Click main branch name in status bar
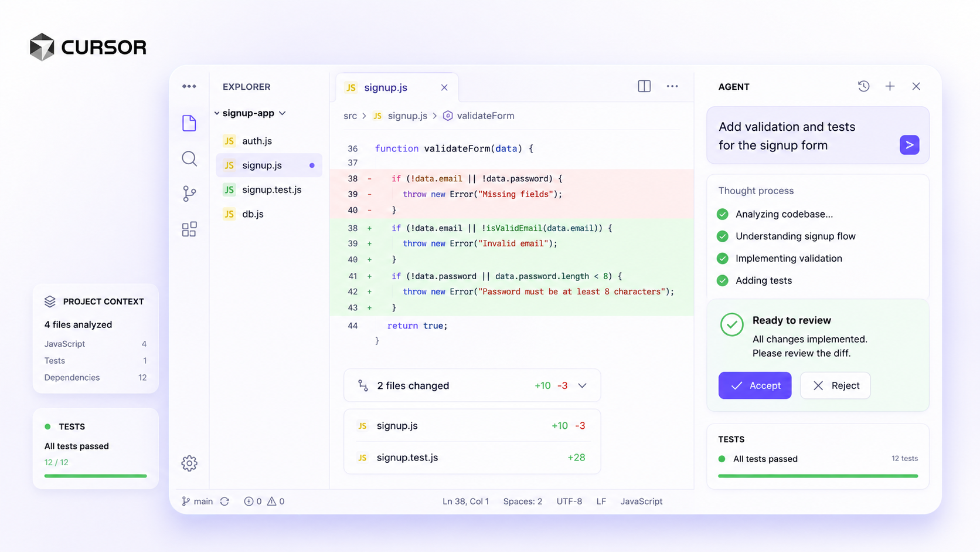The image size is (980, 552). pyautogui.click(x=203, y=502)
